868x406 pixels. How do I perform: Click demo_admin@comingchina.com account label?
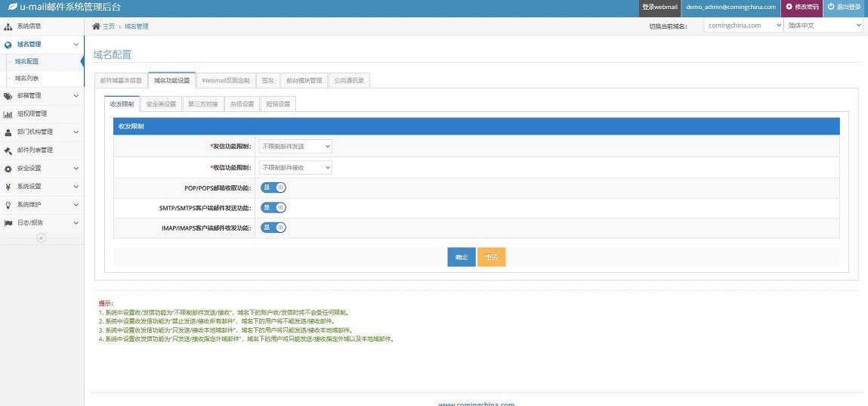coord(731,8)
